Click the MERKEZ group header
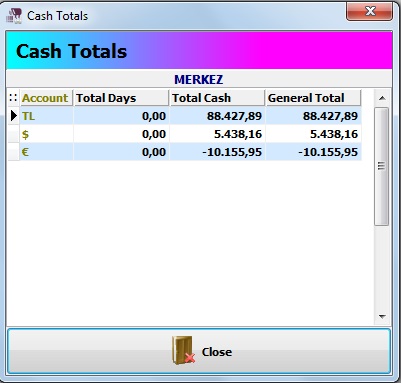The image size is (401, 383). [x=199, y=80]
